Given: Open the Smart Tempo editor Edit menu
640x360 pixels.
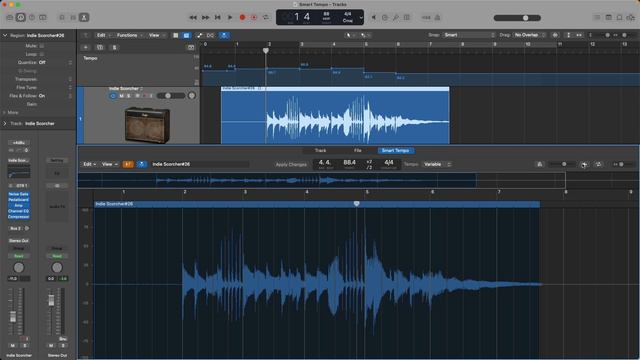Looking at the screenshot, I should 90,164.
